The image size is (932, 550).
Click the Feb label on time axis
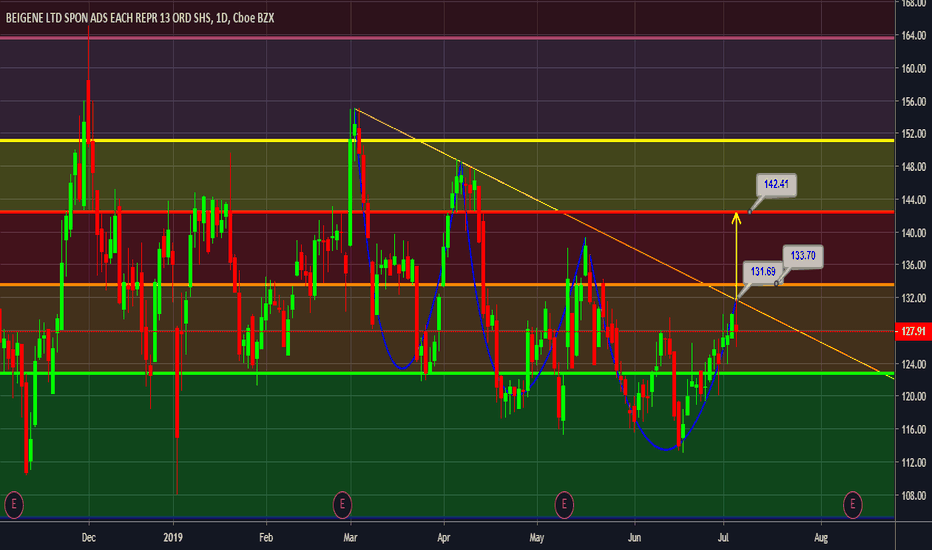[x=266, y=538]
